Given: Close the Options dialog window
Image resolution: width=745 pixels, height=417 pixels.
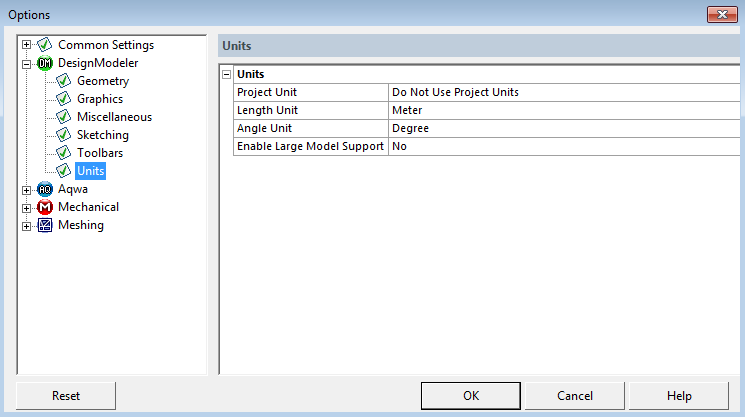Looking at the screenshot, I should point(722,15).
